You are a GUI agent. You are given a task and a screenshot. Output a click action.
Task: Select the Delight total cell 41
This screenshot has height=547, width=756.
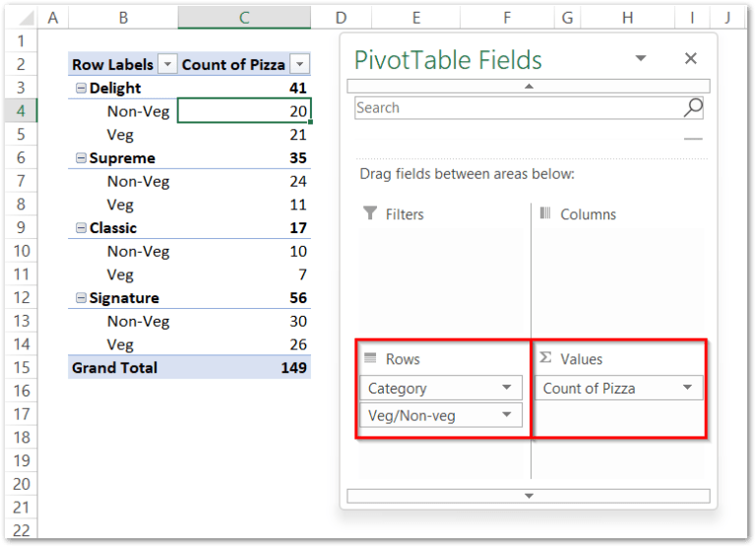[x=244, y=88]
